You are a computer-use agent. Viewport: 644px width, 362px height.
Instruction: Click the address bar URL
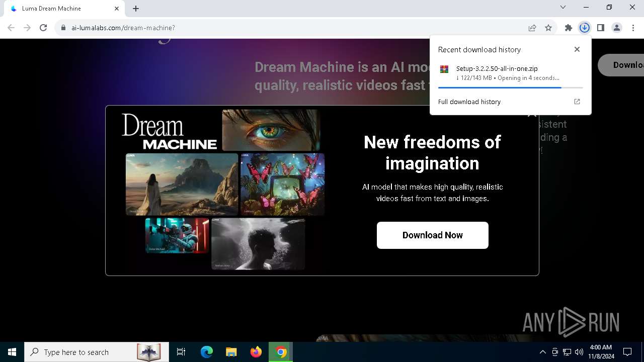tap(123, 28)
